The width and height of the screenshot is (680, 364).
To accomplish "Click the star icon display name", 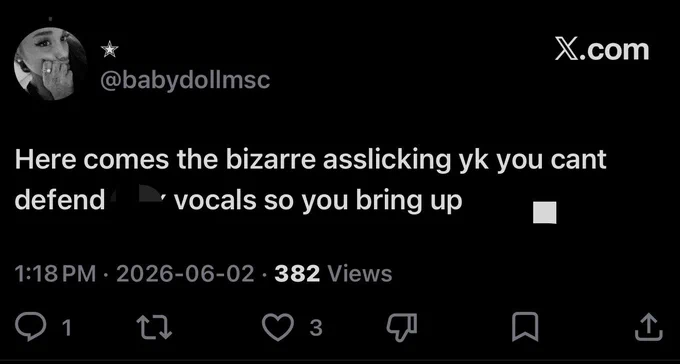I will coord(110,50).
